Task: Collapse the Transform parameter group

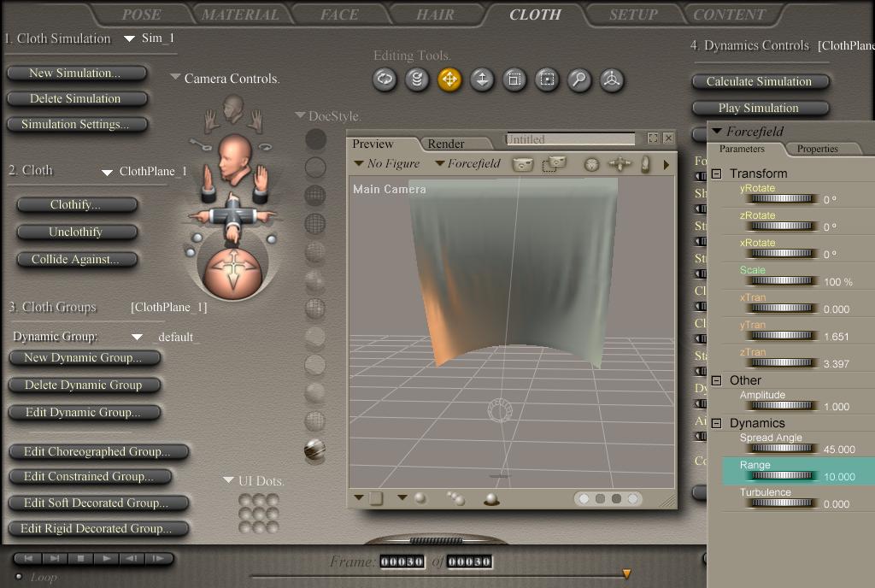Action: (717, 173)
